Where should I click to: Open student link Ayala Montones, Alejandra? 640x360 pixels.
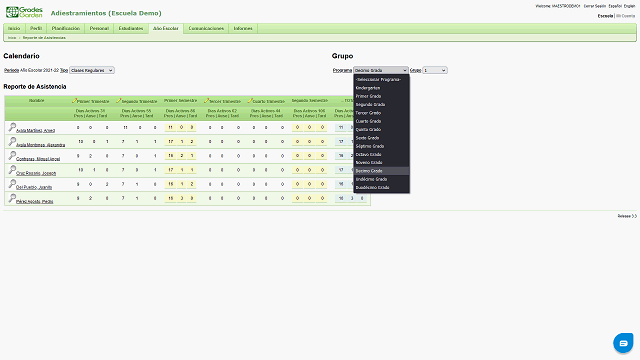pos(40,145)
